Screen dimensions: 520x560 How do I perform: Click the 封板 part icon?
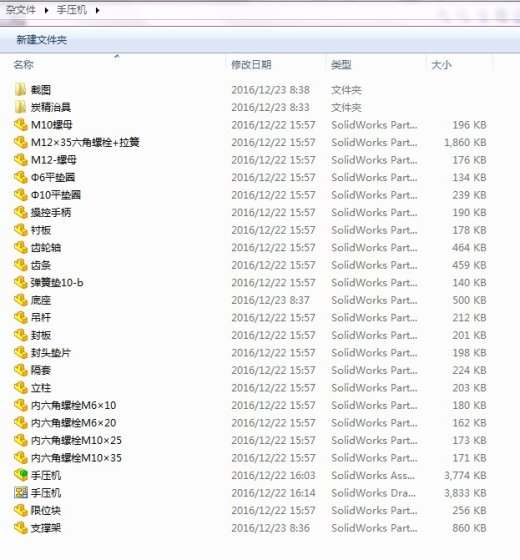click(21, 335)
